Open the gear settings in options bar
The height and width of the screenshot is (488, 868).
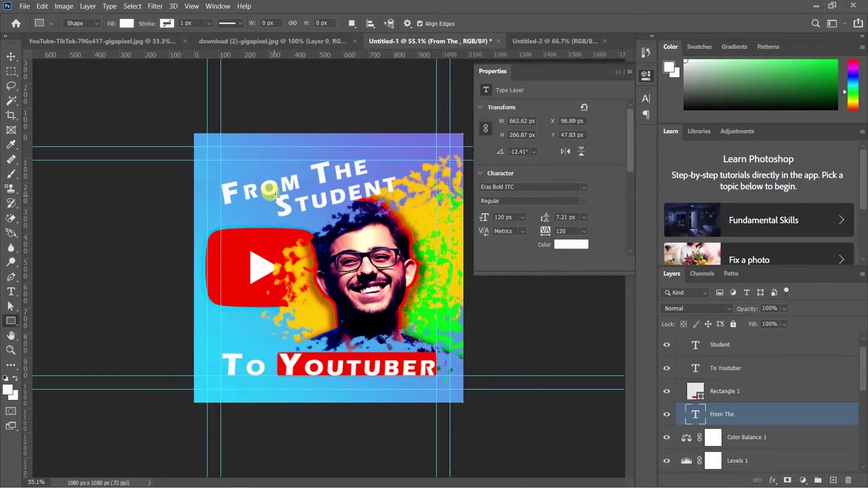(408, 23)
